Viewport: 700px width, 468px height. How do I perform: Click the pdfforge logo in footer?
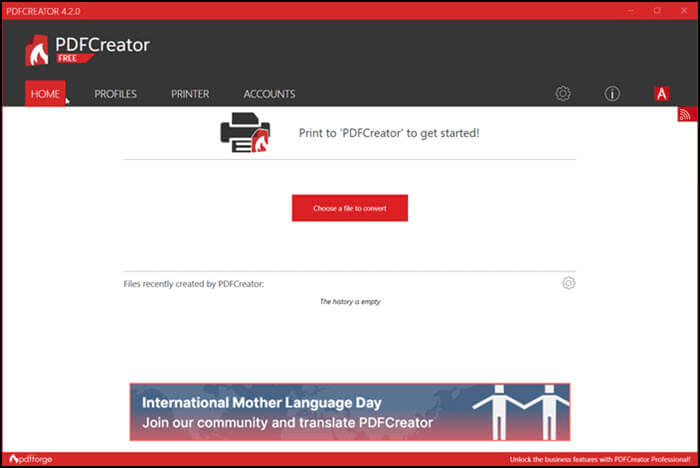(30, 459)
